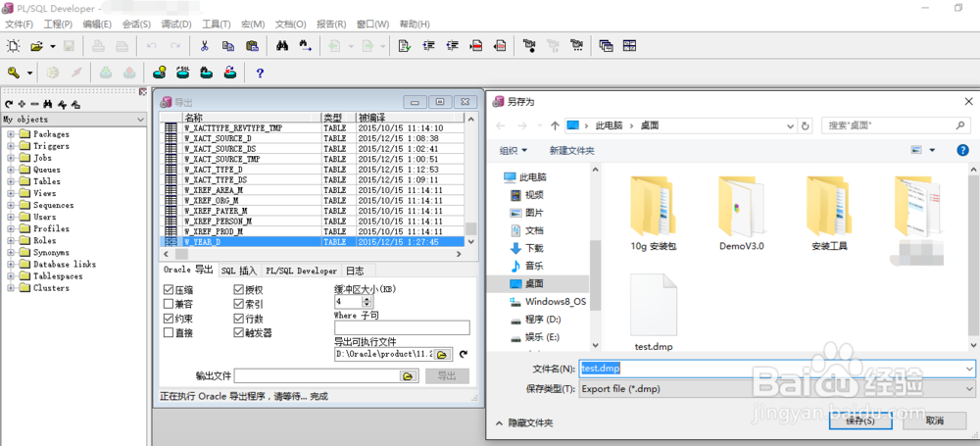Open the 工具(T) menu
Screen dimensions: 980x446
pyautogui.click(x=217, y=24)
